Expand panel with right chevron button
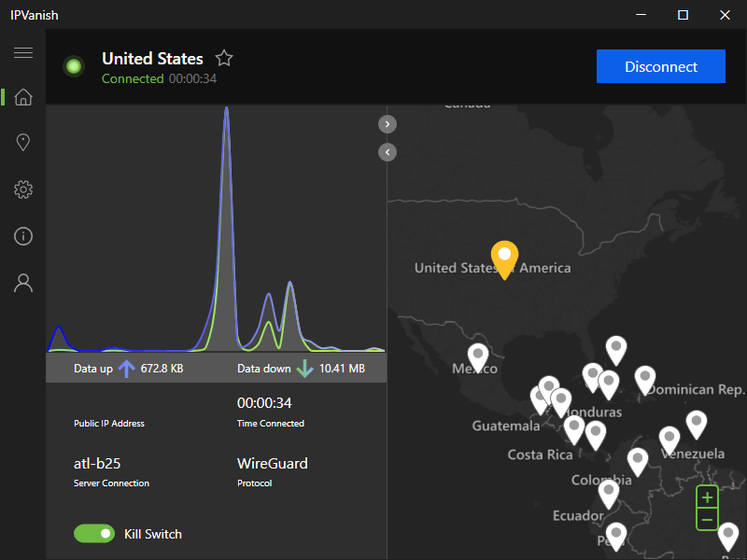This screenshot has height=560, width=747. pos(388,124)
